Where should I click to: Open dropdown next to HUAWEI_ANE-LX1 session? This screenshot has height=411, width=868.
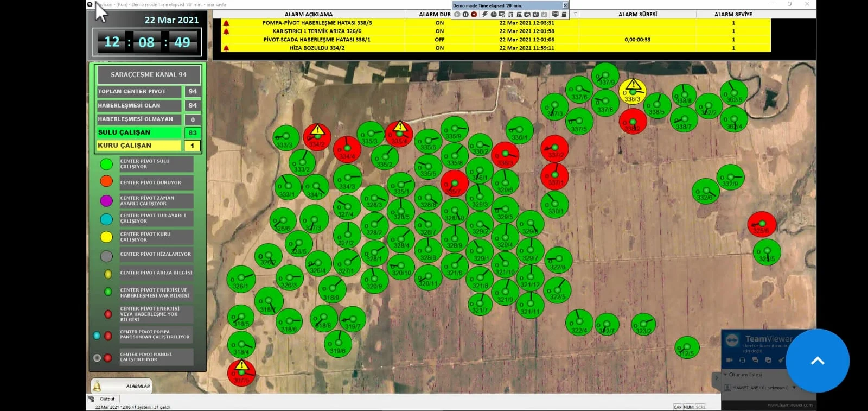[x=794, y=388]
